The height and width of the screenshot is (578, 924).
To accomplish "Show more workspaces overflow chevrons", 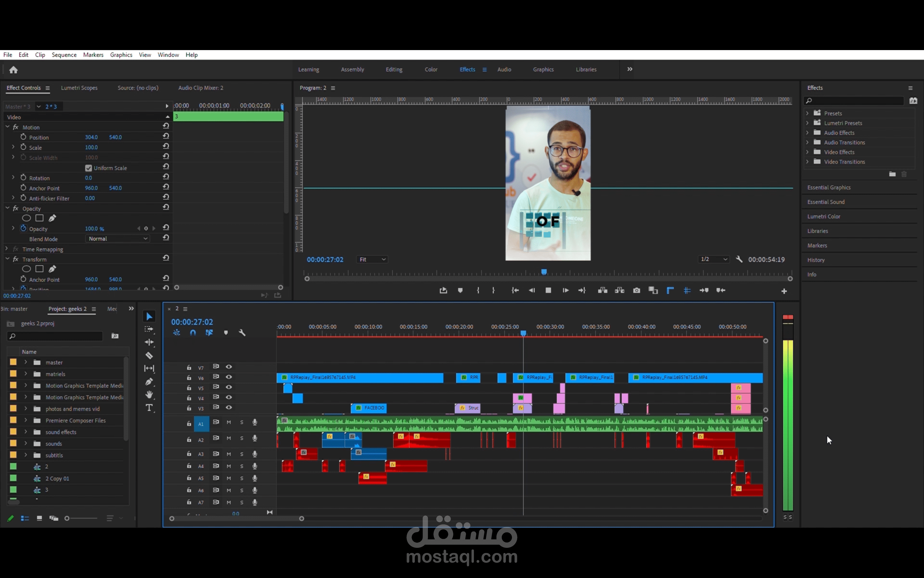I will tap(629, 69).
